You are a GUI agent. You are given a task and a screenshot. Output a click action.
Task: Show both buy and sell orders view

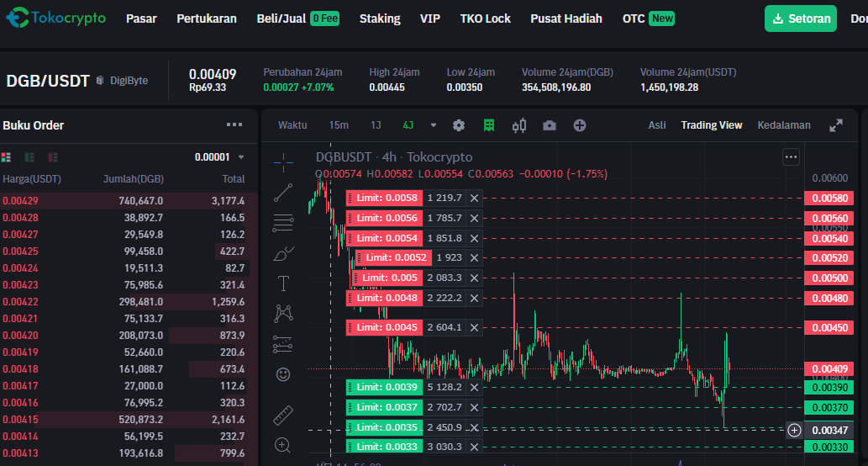6,157
